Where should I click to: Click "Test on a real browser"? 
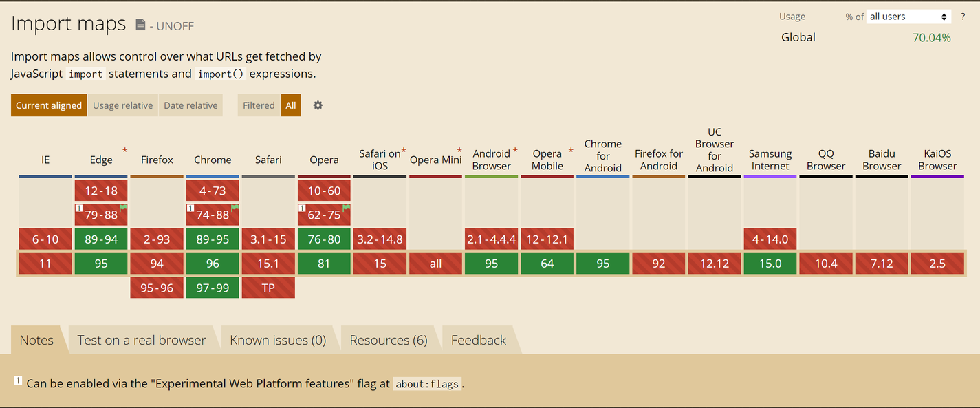tap(142, 339)
